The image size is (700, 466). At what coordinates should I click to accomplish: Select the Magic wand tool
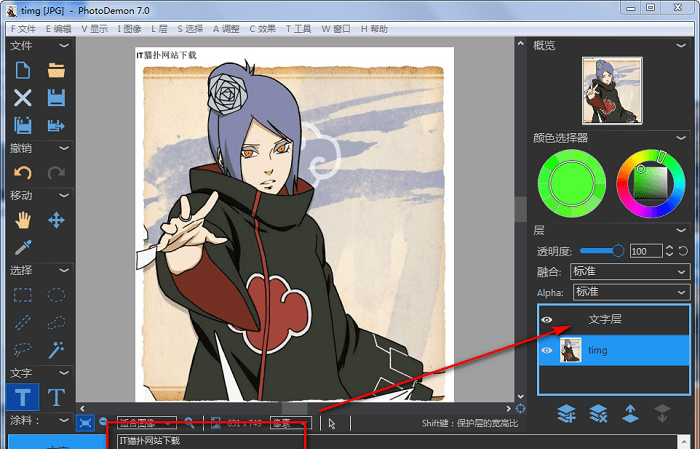(56, 350)
